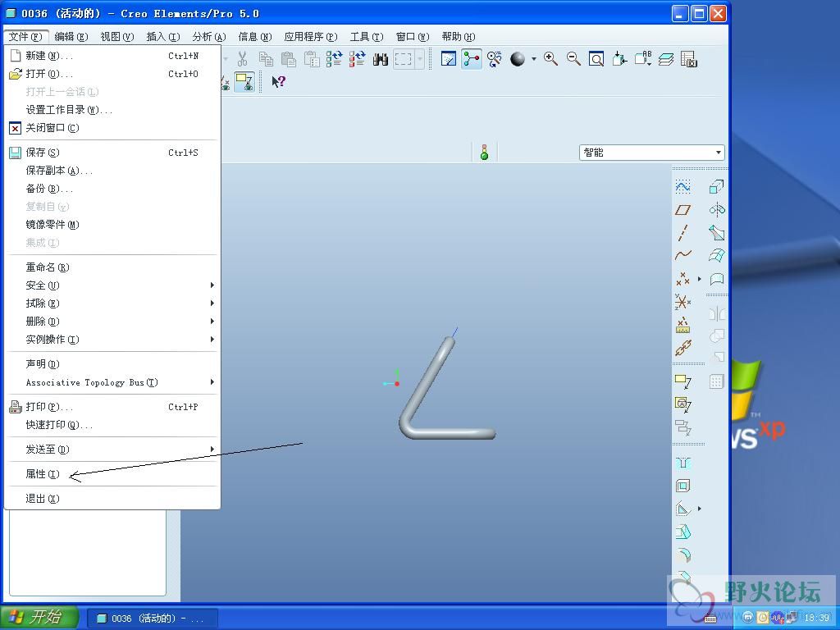Select the Datum Point tool
The image size is (840, 630).
click(683, 279)
